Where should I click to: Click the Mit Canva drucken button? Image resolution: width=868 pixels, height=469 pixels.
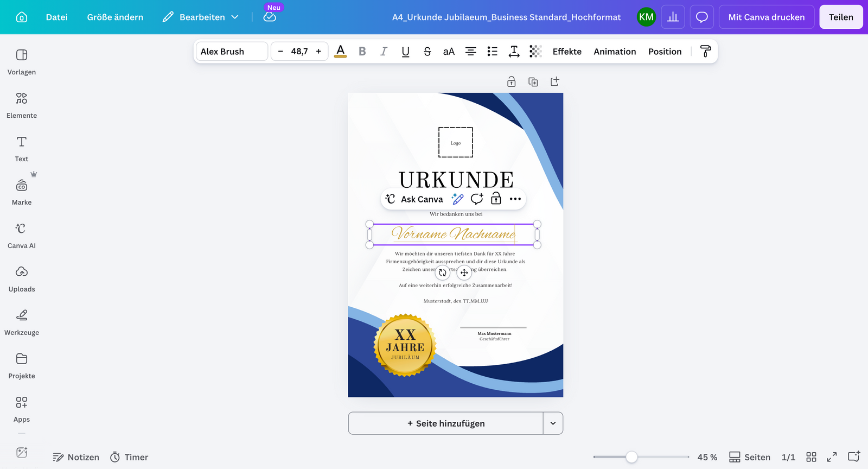click(767, 17)
